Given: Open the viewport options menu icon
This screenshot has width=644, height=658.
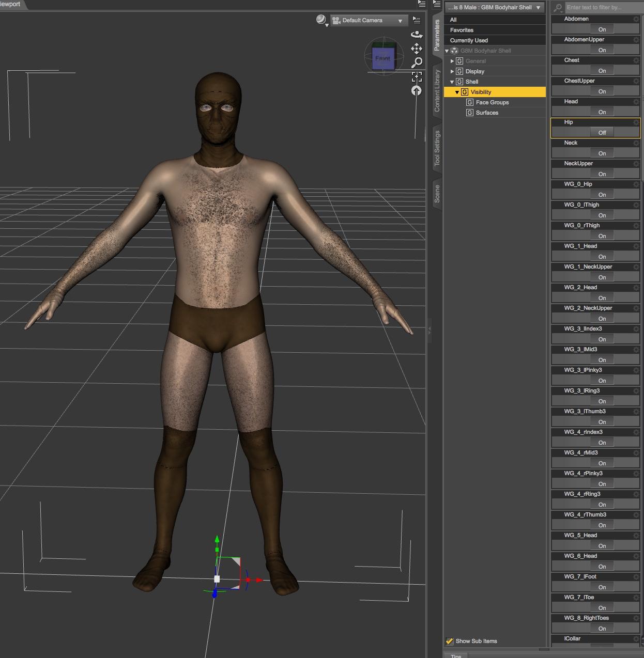Looking at the screenshot, I should click(417, 20).
